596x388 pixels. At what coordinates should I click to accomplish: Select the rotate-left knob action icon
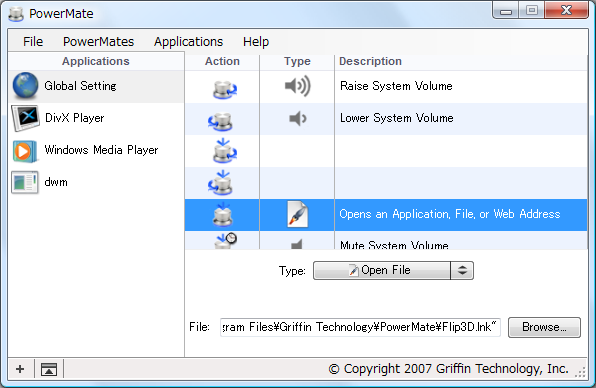point(220,121)
